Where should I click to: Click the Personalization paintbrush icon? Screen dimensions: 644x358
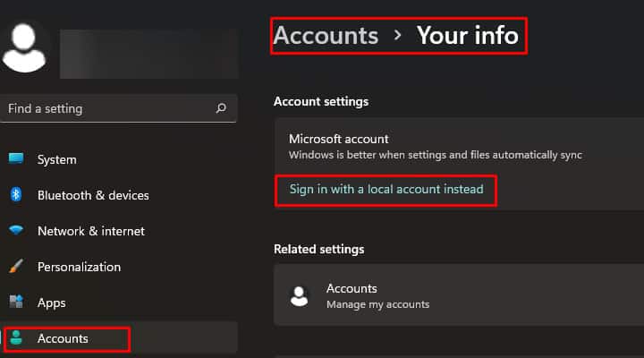coord(16,266)
